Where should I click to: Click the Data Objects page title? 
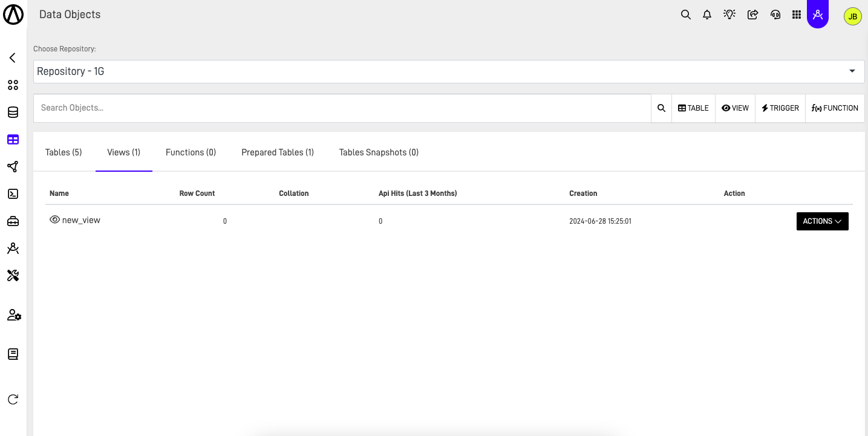coord(70,15)
